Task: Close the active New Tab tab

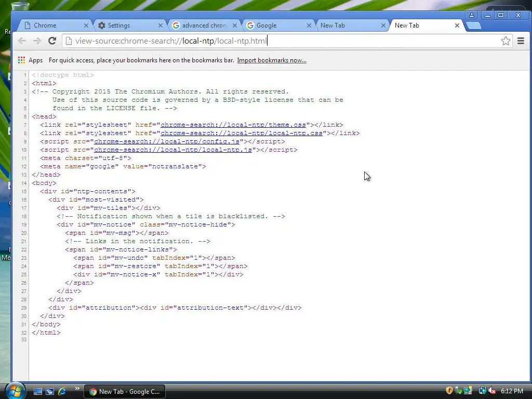Action: (x=457, y=25)
